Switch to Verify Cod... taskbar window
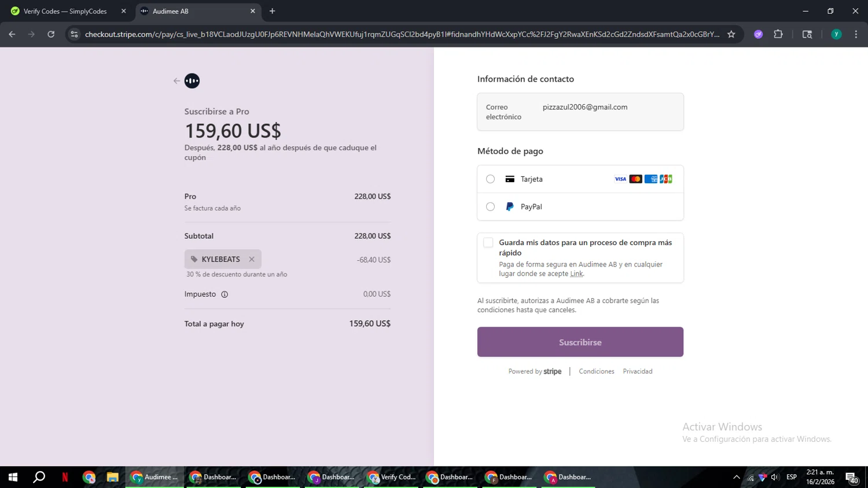This screenshot has height=488, width=868. click(x=391, y=477)
